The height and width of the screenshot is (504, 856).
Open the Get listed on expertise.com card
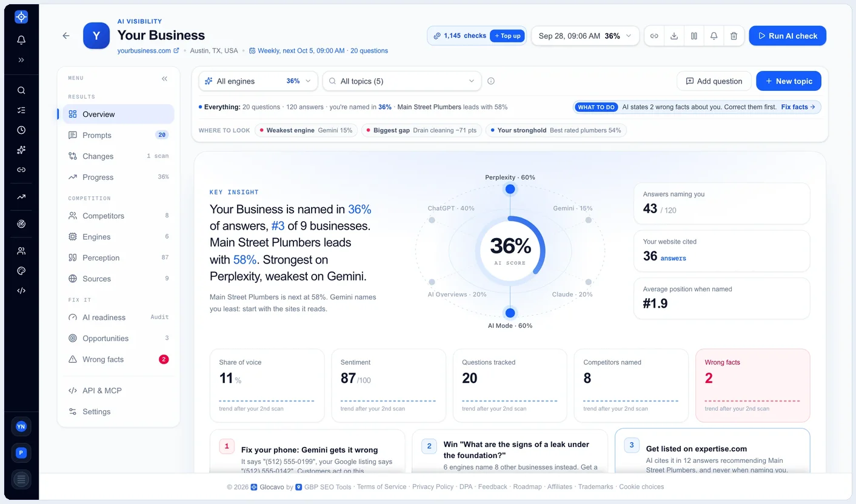click(x=712, y=451)
